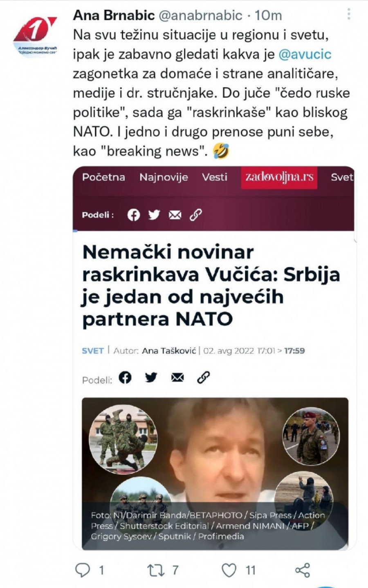The width and height of the screenshot is (368, 588).
Task: Click Facebook share icon below article byline
Action: (x=125, y=378)
